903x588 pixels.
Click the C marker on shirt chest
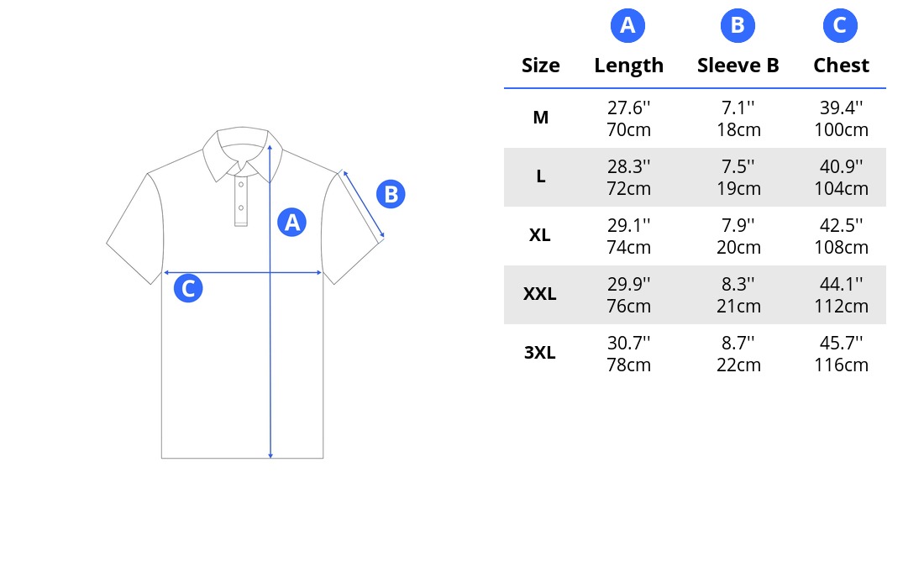pos(188,288)
